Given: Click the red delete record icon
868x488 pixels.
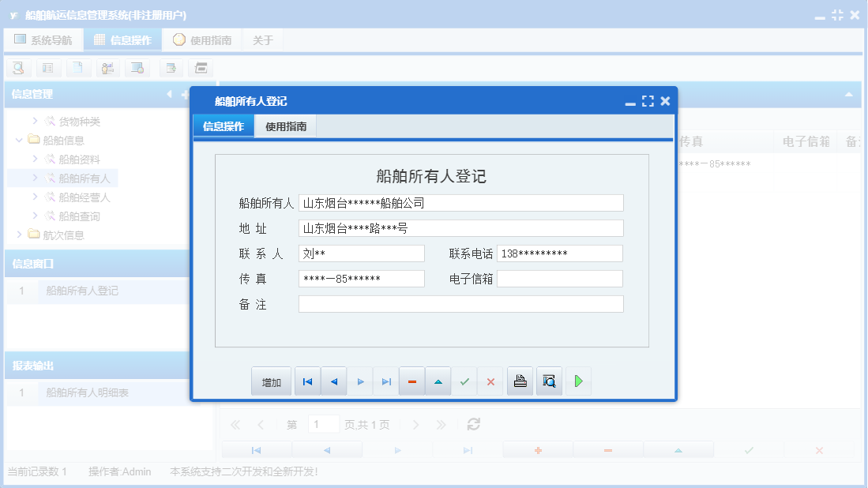Looking at the screenshot, I should click(x=411, y=381).
